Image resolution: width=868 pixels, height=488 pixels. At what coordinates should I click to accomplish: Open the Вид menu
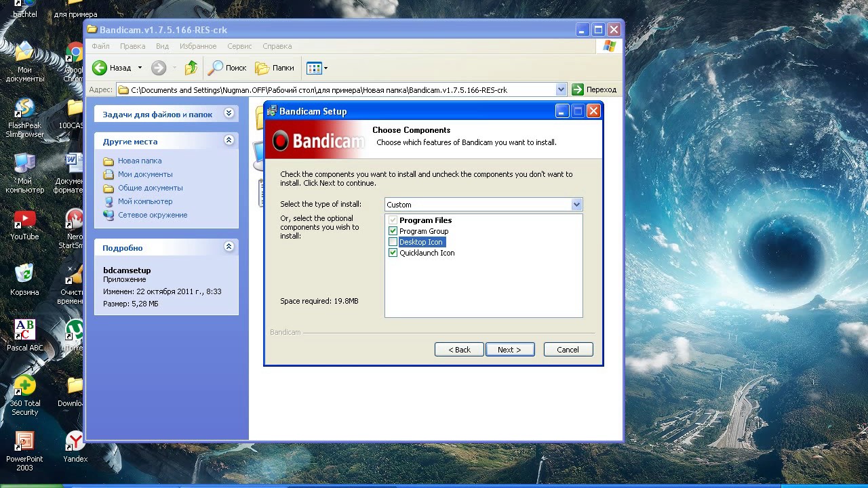pyautogui.click(x=162, y=46)
